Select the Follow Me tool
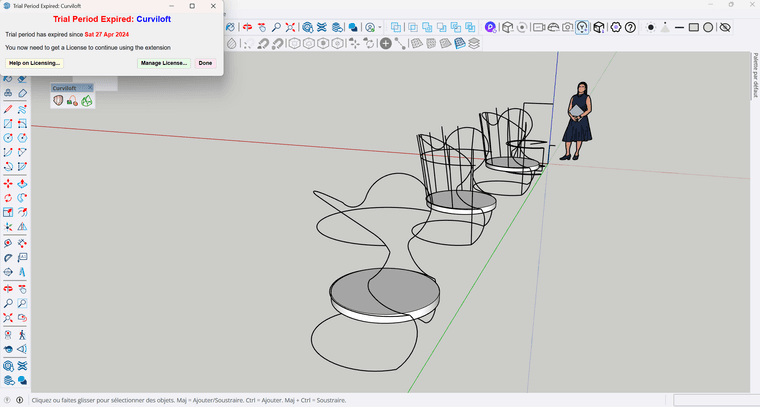Viewport: 760px width, 407px height. (x=22, y=198)
